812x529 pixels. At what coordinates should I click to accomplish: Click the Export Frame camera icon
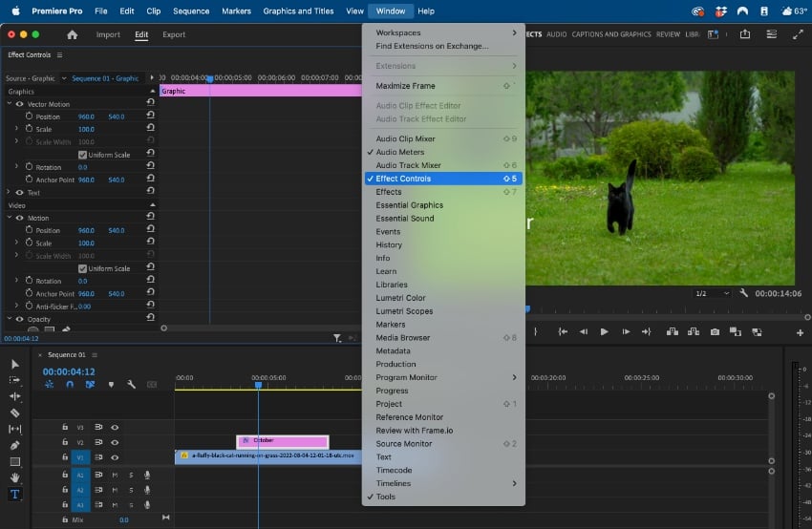(x=715, y=331)
